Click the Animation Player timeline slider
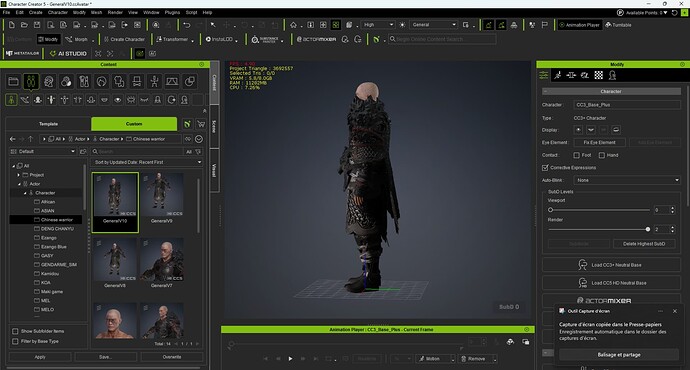The height and width of the screenshot is (370, 690). point(345,344)
